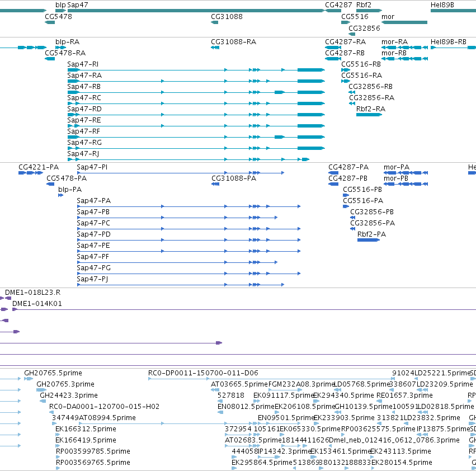Click transcript Sap47-RB
476x471 pixels.
click(196, 92)
